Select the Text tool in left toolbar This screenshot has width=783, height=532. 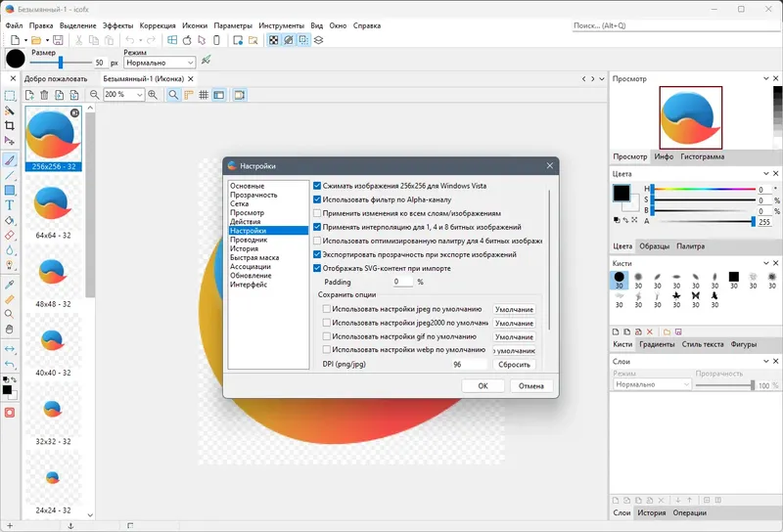[x=10, y=205]
